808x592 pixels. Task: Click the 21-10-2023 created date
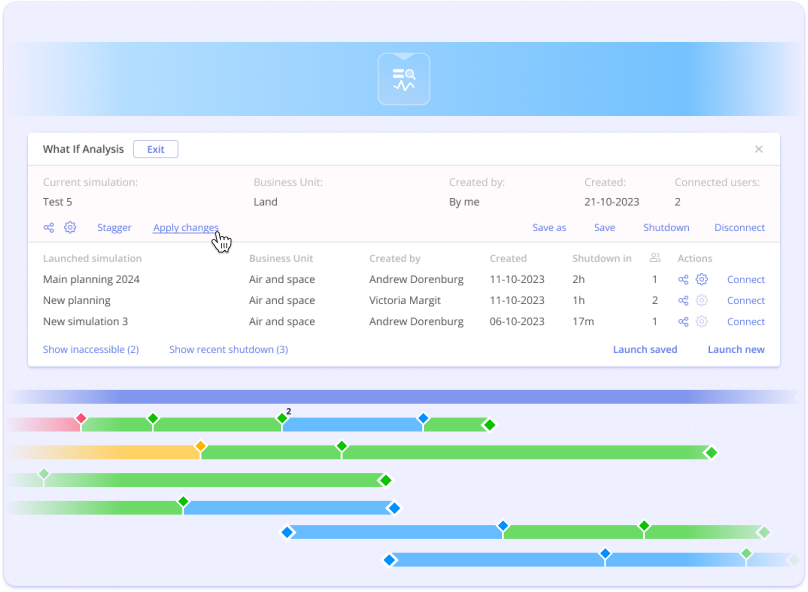(x=612, y=202)
